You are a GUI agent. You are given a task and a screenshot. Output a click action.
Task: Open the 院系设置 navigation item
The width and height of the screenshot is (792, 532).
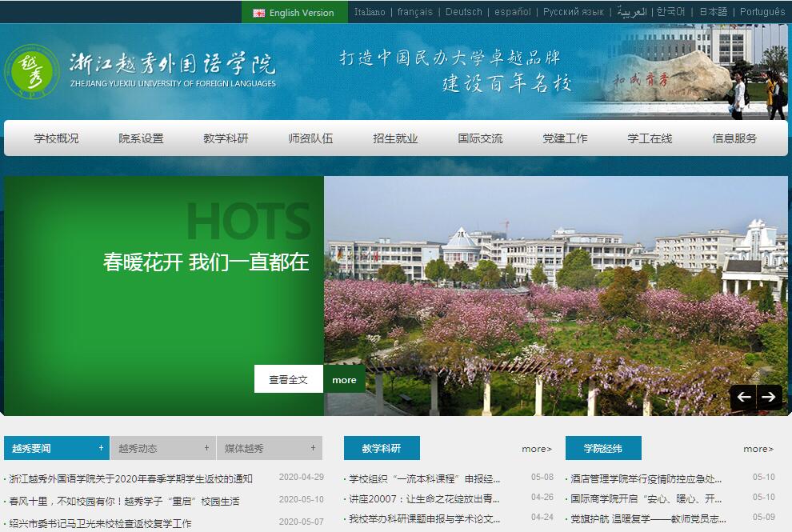point(141,138)
